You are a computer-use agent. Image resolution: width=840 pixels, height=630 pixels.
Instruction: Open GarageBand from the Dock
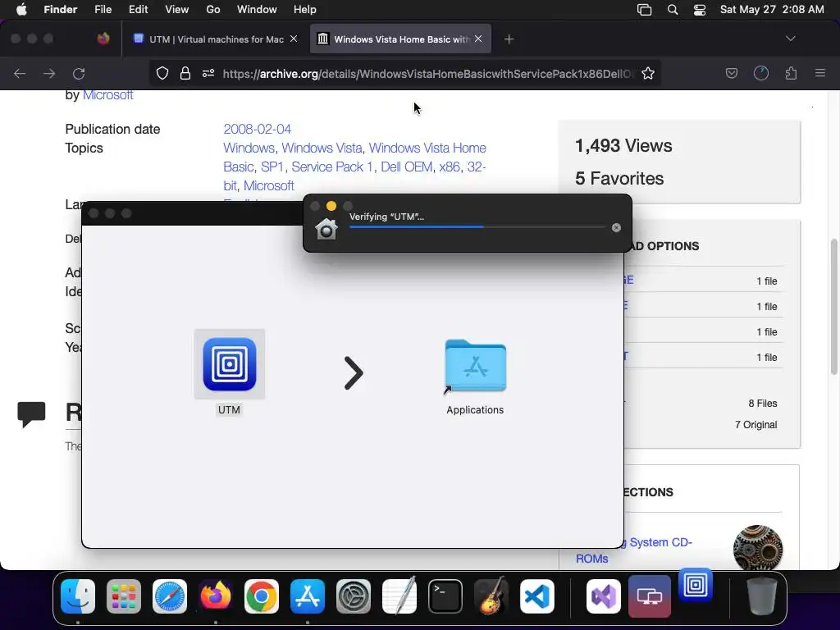[491, 596]
